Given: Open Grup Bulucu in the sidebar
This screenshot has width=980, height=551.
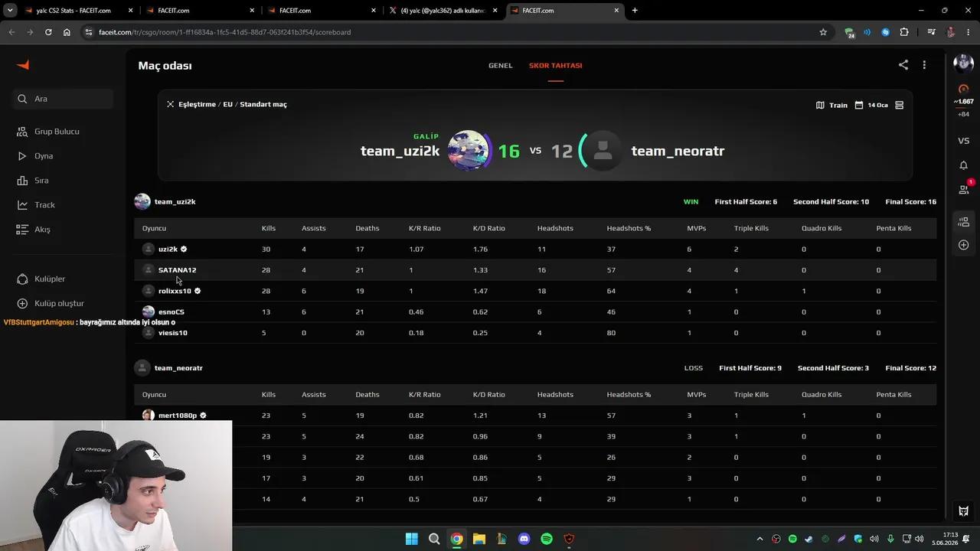Looking at the screenshot, I should 48,132.
